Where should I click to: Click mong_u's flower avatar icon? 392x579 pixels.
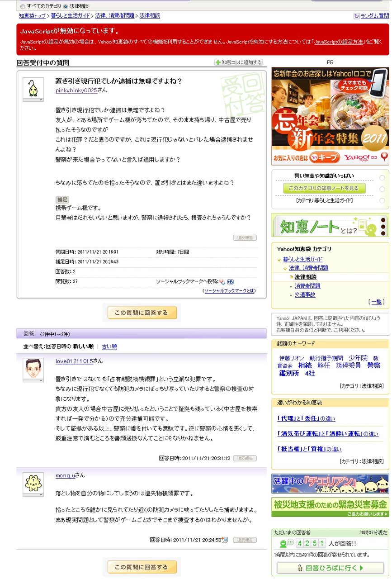tap(33, 483)
